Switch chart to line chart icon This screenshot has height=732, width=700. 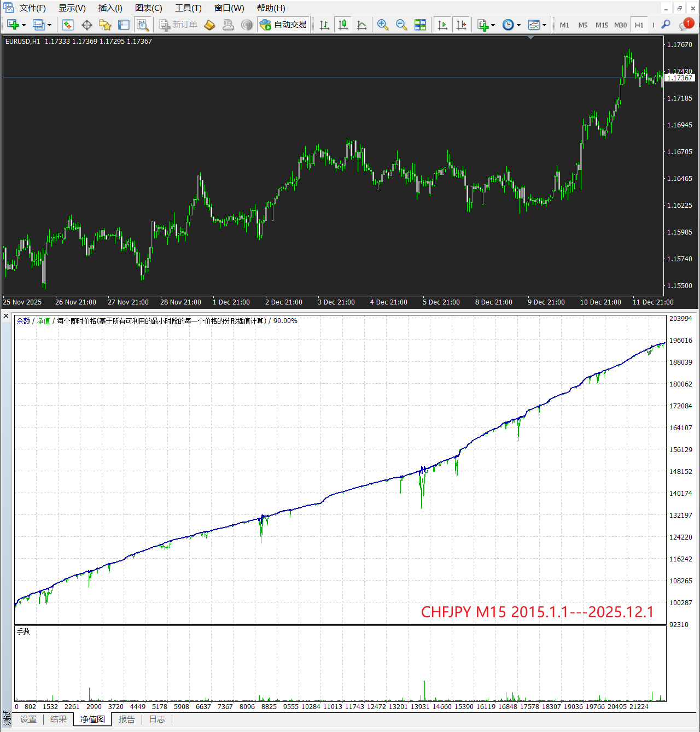361,25
